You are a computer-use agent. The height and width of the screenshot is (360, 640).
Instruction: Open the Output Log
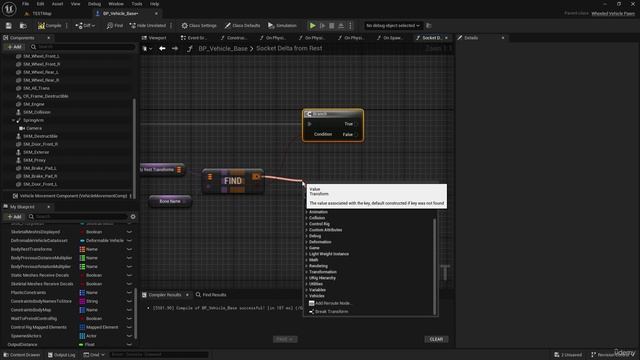(x=62, y=355)
